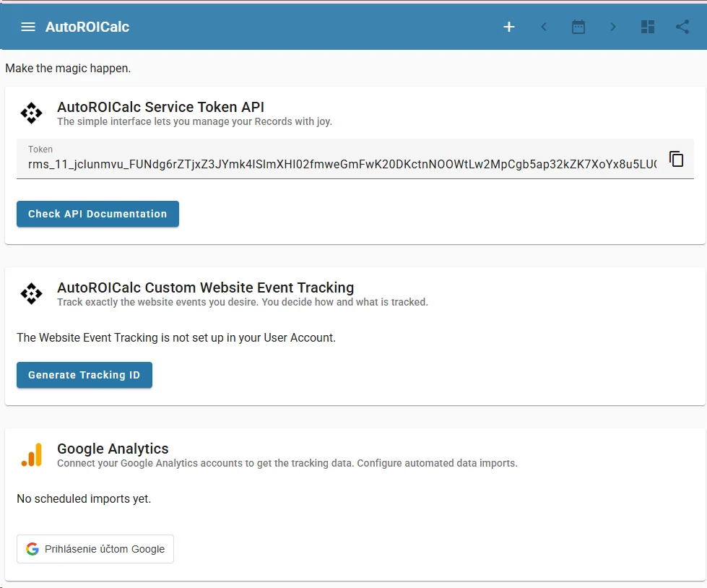This screenshot has width=707, height=588.
Task: Click the Google G logo in the sign-in button
Action: pos(33,548)
